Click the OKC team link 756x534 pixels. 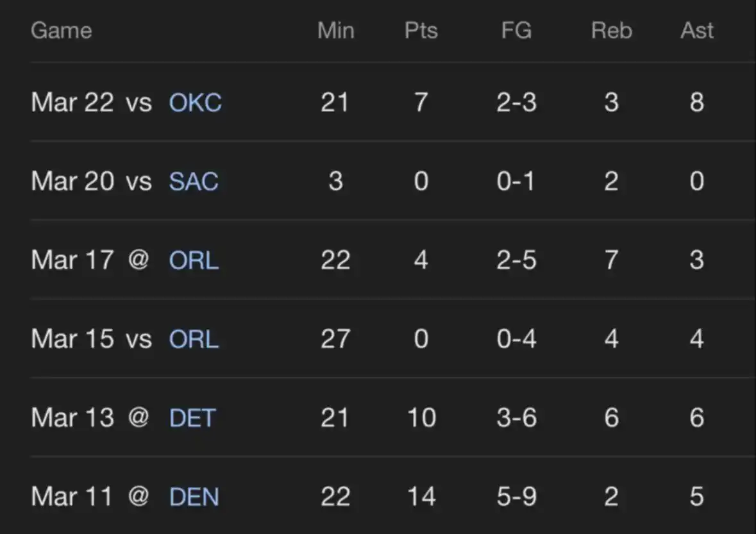point(195,103)
